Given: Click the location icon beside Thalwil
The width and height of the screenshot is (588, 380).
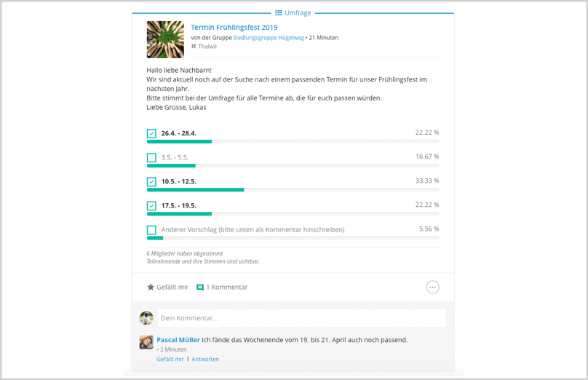Looking at the screenshot, I should (194, 47).
